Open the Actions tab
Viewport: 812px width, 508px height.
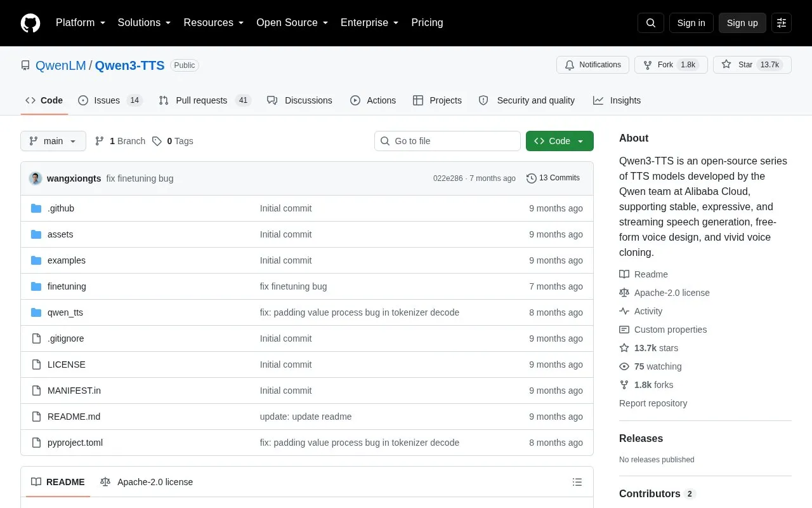[x=373, y=100]
